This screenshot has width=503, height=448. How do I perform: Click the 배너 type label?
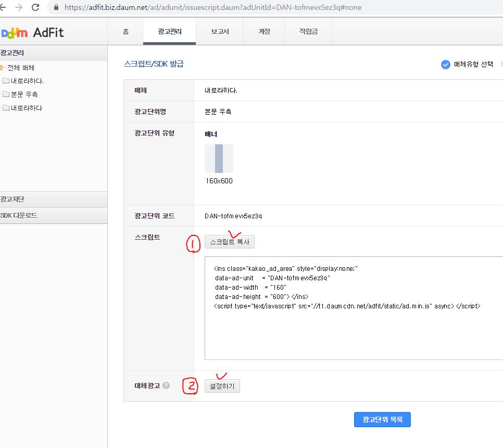coord(211,134)
